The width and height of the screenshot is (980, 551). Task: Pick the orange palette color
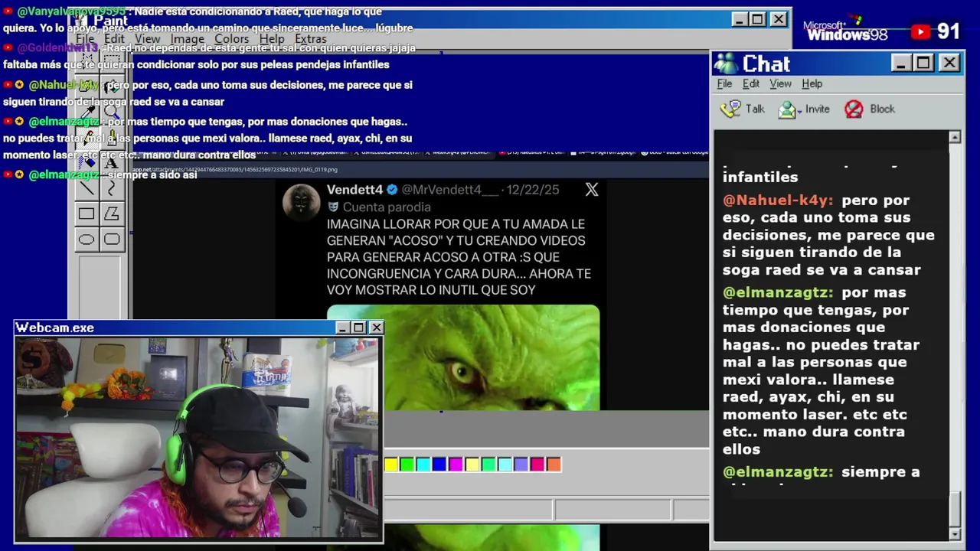point(553,464)
